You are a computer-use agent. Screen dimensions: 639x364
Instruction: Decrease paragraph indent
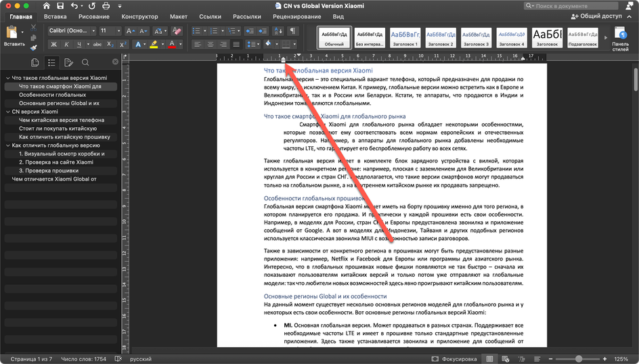point(250,31)
